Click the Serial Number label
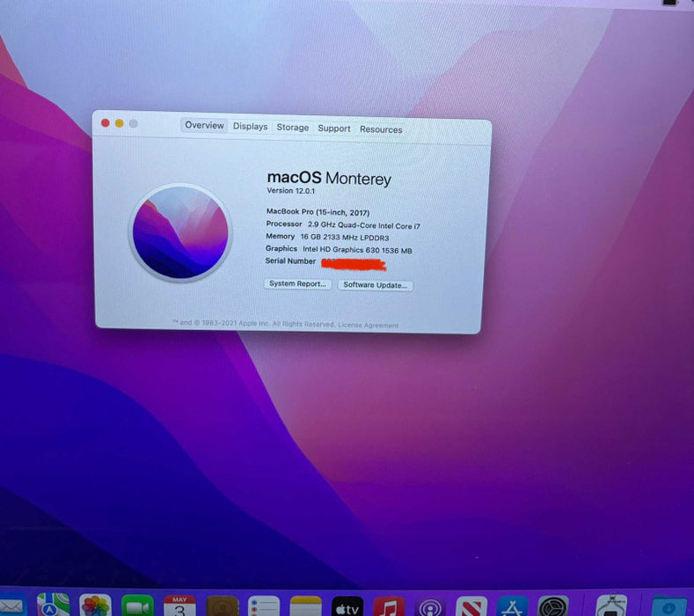The image size is (694, 616). 290,260
